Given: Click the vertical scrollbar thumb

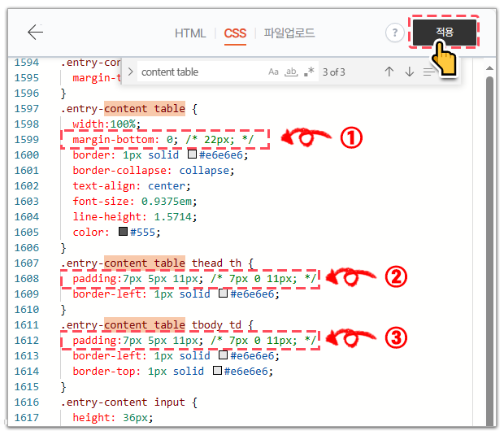Looking at the screenshot, I should (x=489, y=250).
